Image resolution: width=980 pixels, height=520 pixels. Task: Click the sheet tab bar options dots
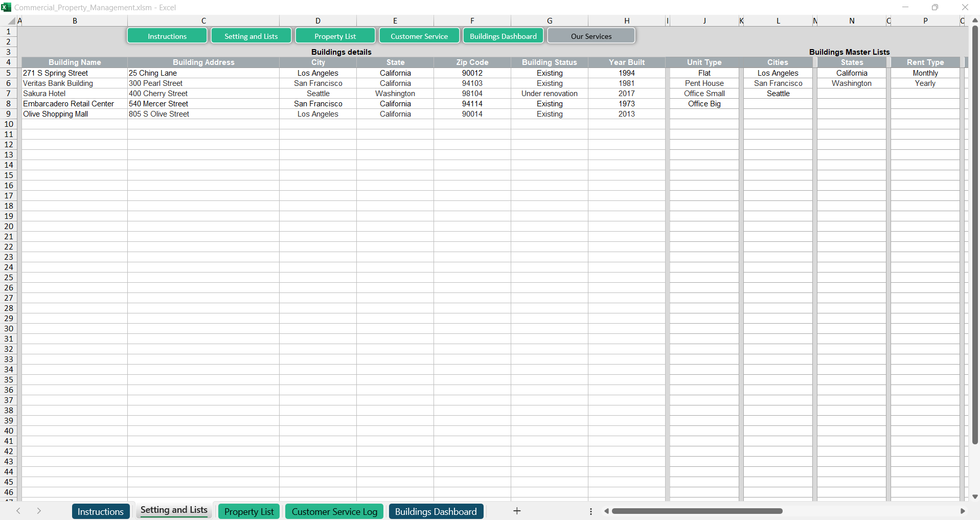click(x=591, y=511)
